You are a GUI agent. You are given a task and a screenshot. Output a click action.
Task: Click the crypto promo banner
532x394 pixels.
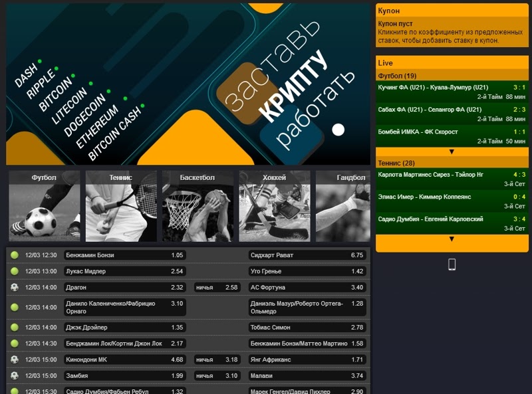click(x=188, y=84)
